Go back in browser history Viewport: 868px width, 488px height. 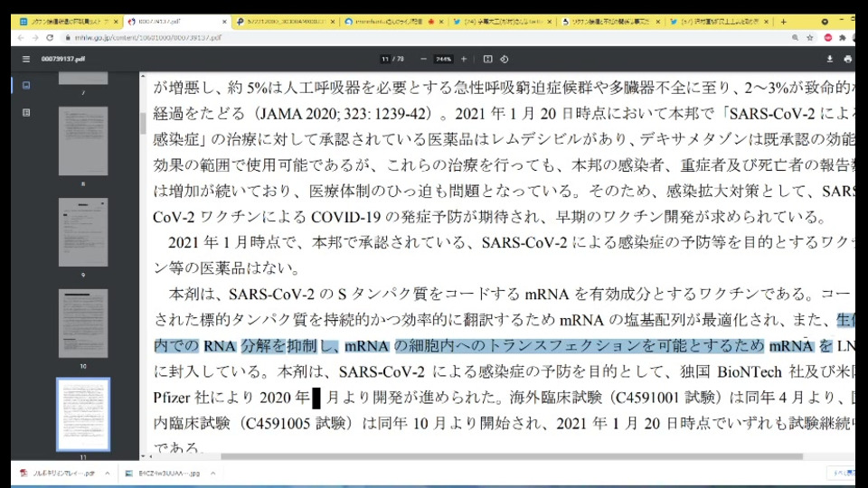tap(21, 38)
